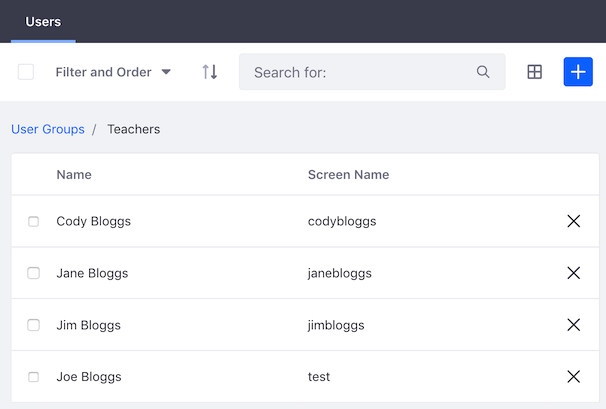Click the Name column header
The height and width of the screenshot is (409, 606).
pos(74,175)
